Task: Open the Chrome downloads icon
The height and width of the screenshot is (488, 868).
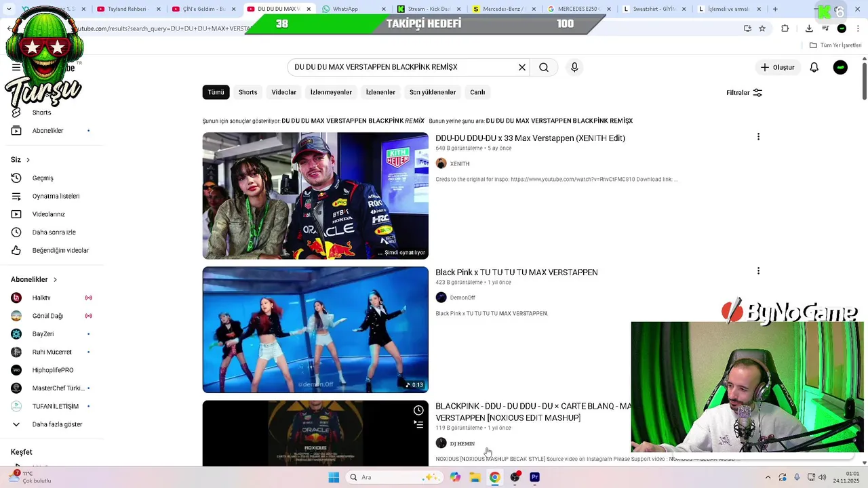Action: coord(809,28)
